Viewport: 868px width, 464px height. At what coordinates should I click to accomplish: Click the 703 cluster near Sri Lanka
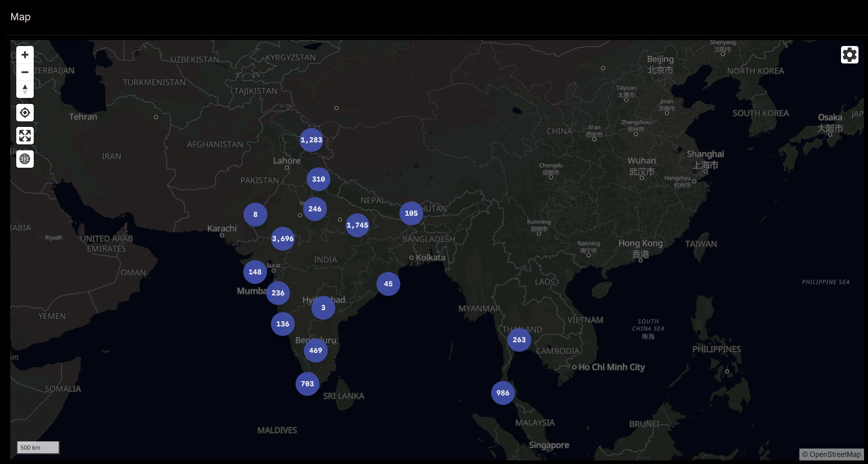tap(307, 384)
